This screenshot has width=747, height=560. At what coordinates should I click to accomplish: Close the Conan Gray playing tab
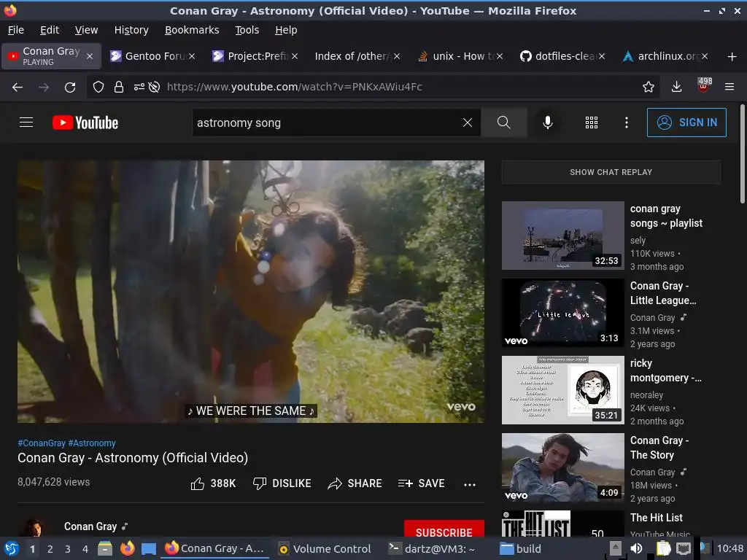coord(90,56)
